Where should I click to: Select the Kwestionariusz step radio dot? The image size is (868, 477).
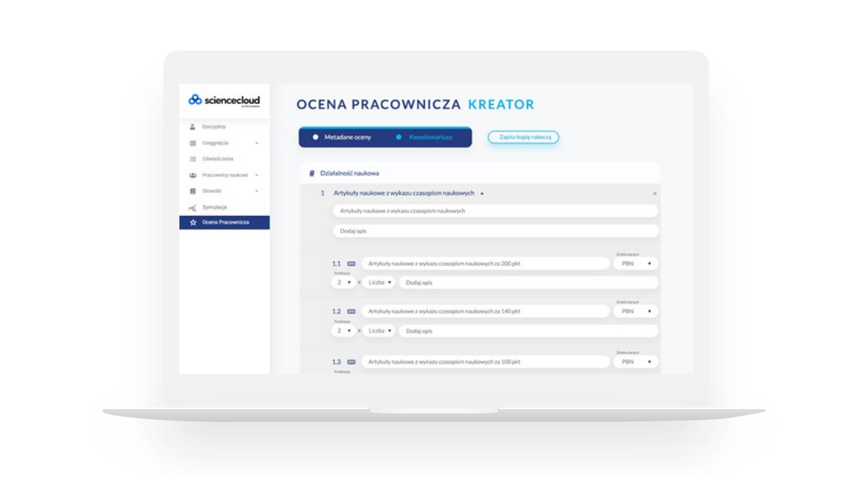[x=399, y=137]
